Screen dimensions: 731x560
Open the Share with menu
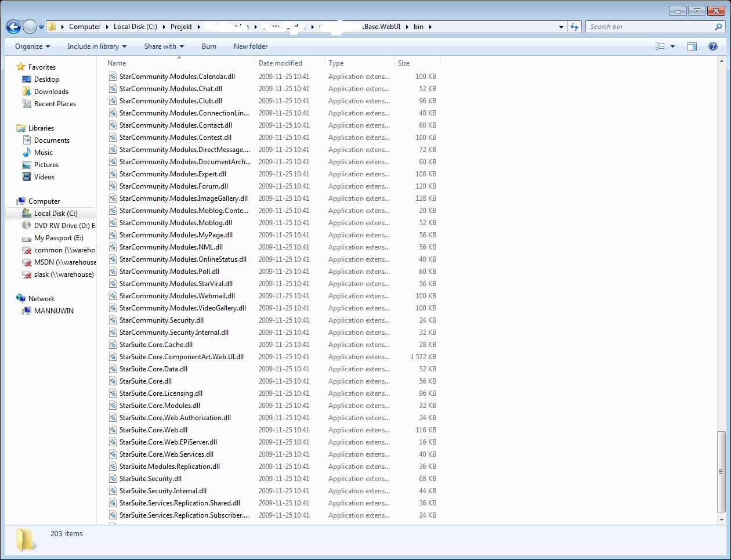(x=164, y=46)
